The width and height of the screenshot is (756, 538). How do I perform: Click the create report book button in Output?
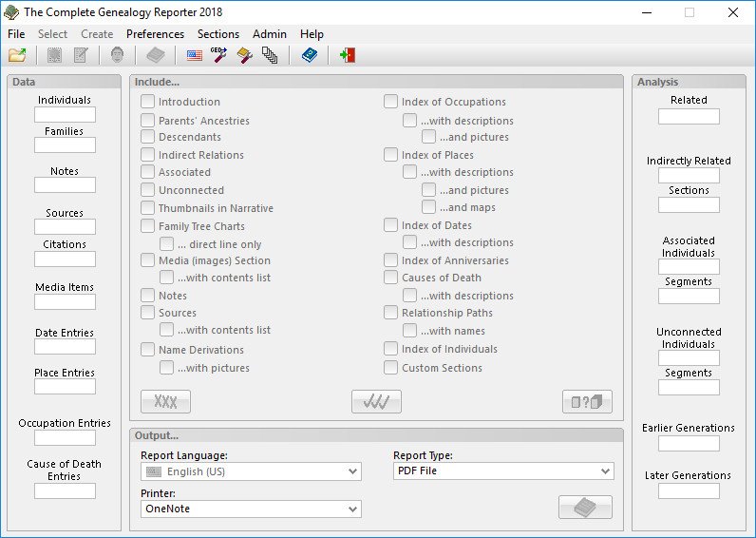coord(585,508)
